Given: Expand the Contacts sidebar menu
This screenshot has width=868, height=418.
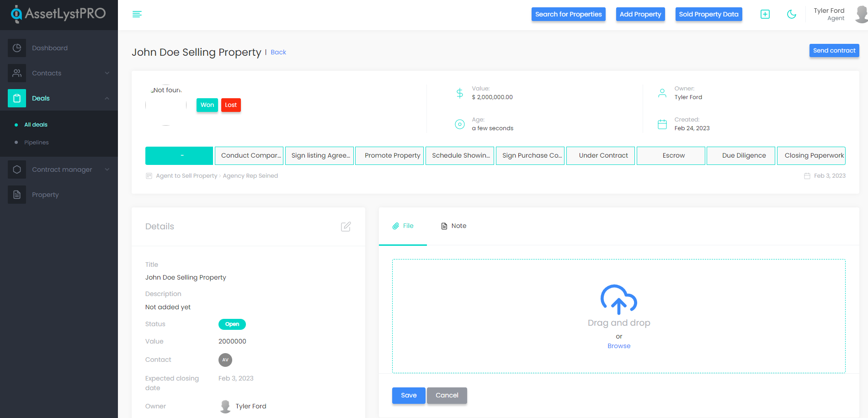Looking at the screenshot, I should tap(59, 73).
